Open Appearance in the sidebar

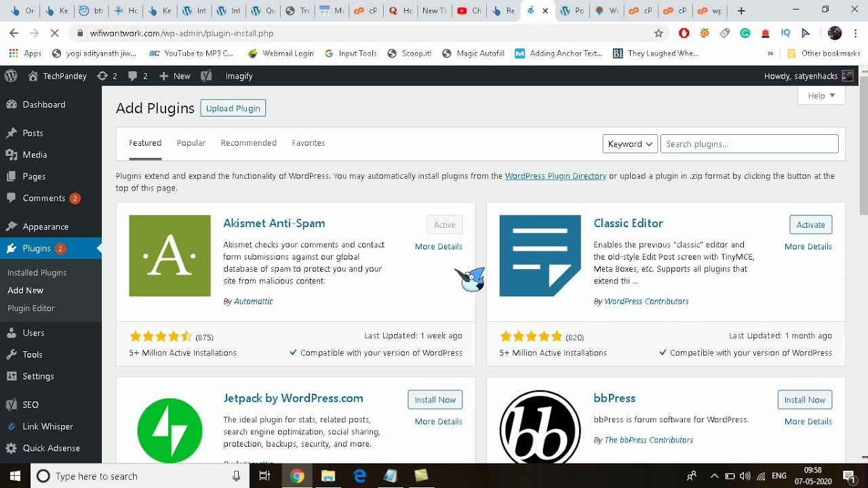[45, 226]
